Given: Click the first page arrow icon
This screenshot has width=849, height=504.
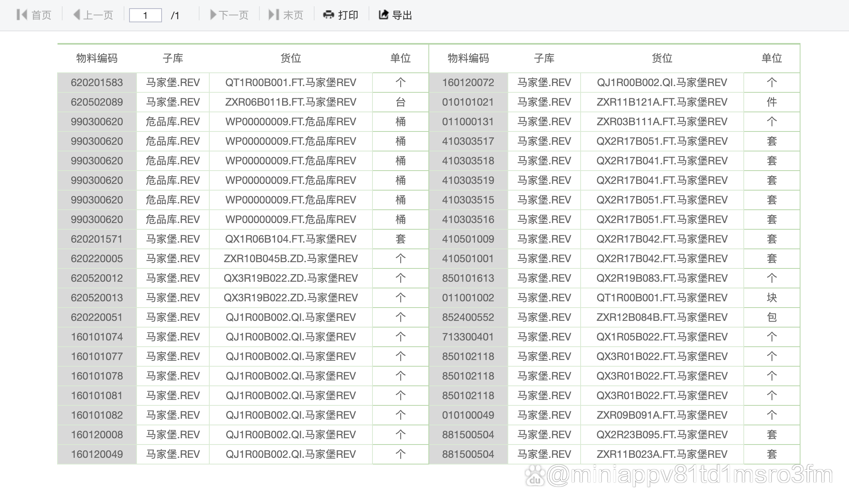Looking at the screenshot, I should [x=22, y=15].
